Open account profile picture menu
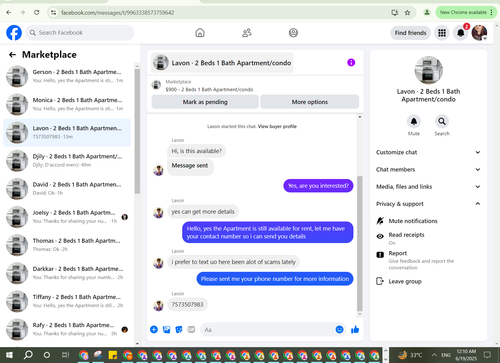Screen dimensions: 500x363 coord(479,33)
